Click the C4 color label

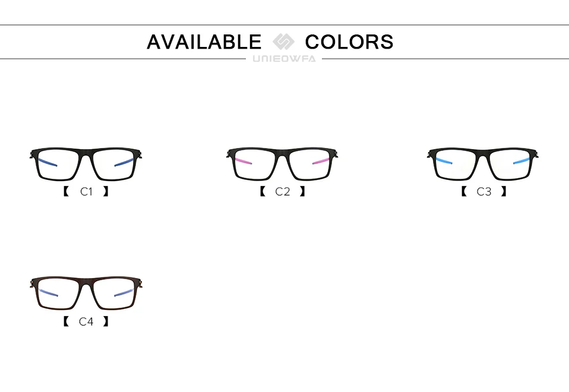click(86, 321)
